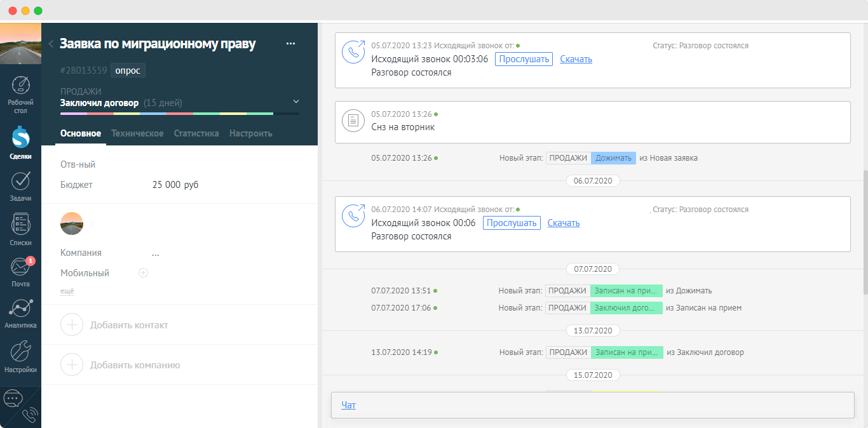This screenshot has height=428, width=868.
Task: Click the back arrow beside the deal title
Action: [x=51, y=44]
